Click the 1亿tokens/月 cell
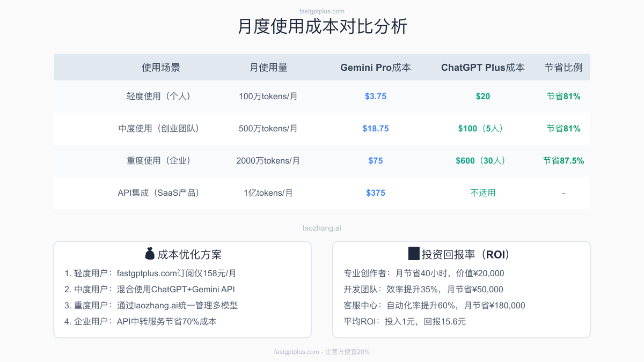 (268, 193)
